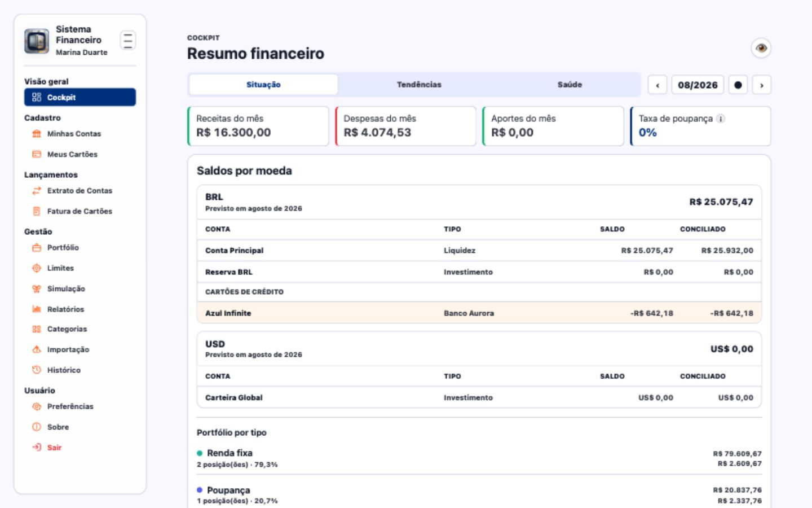Toggle value visibility with the eye button
812x508 pixels.
[761, 48]
